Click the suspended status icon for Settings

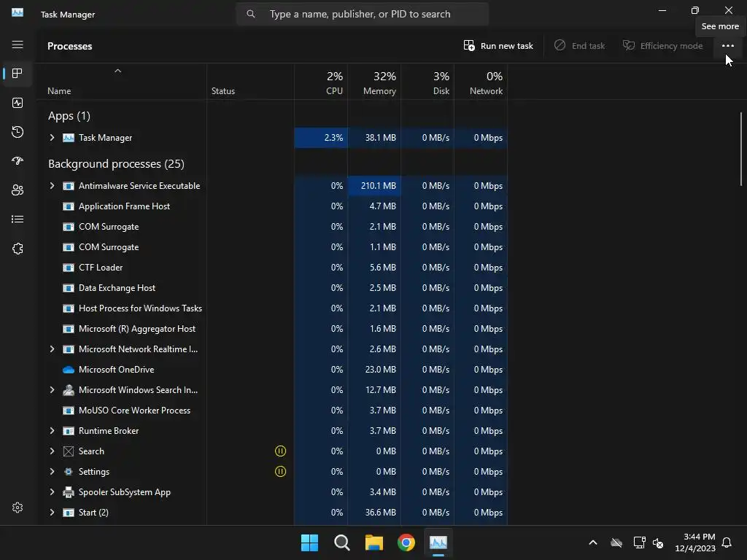[281, 472]
